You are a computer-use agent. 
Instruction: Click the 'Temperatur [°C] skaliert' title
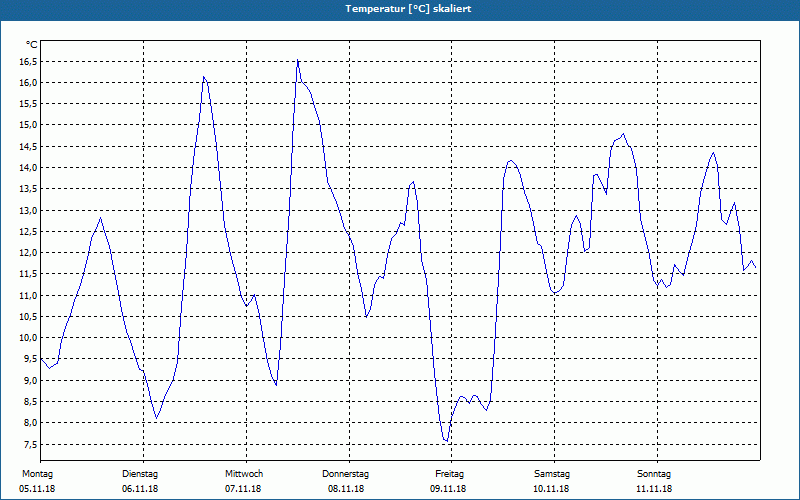[x=408, y=9]
